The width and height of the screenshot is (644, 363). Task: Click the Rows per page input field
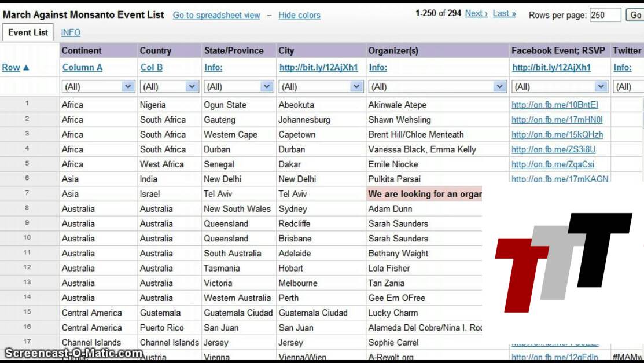click(605, 16)
